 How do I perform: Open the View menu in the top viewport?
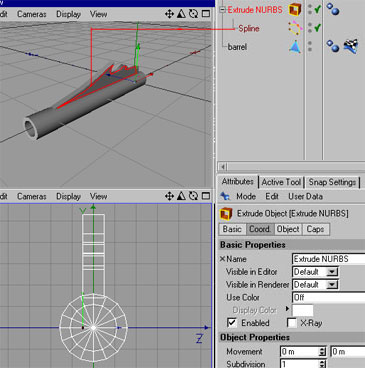(x=98, y=14)
